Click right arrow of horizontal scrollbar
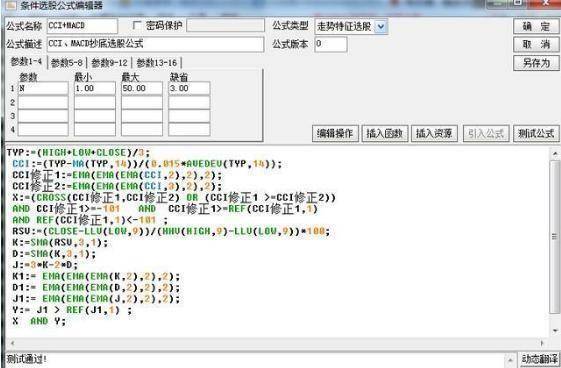 click(x=542, y=343)
